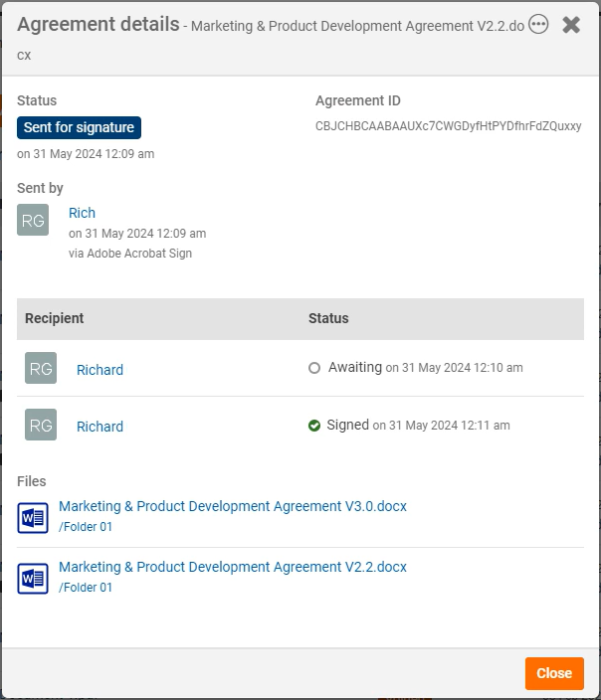Open the Richard link in the Awaiting row

pyautogui.click(x=100, y=370)
